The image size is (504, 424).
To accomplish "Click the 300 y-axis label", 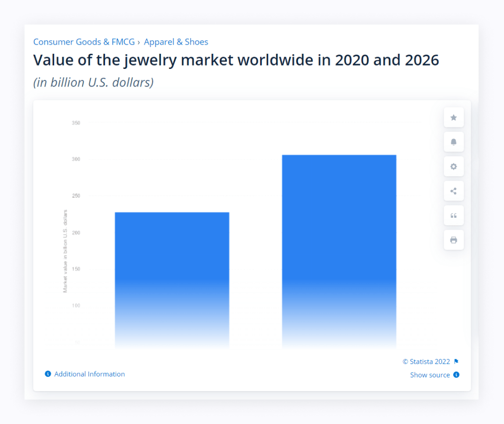I will pos(76,159).
